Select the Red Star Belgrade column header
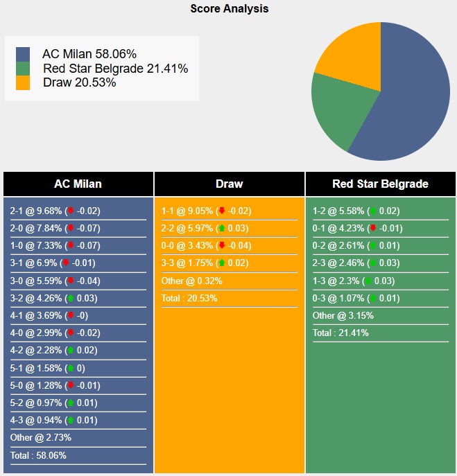The image size is (457, 476). pyautogui.click(x=380, y=184)
